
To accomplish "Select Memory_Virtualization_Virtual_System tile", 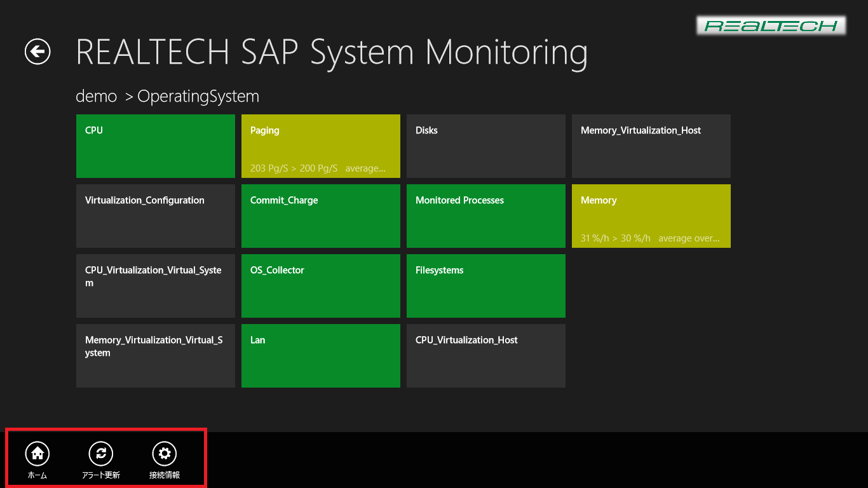I will click(156, 356).
